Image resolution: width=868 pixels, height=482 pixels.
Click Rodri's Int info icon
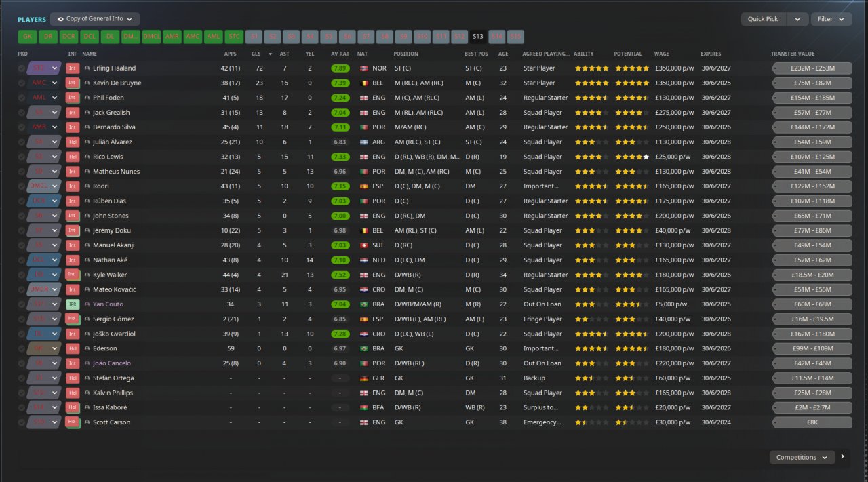click(x=73, y=186)
